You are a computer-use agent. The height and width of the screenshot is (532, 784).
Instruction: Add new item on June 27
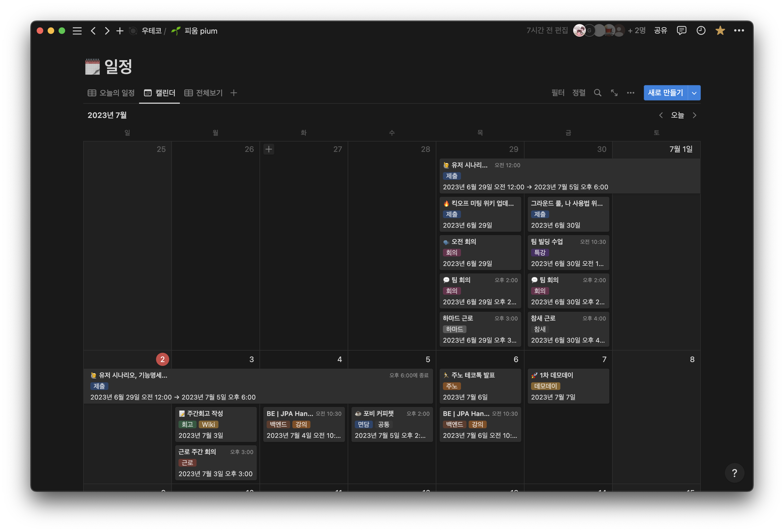(x=269, y=149)
